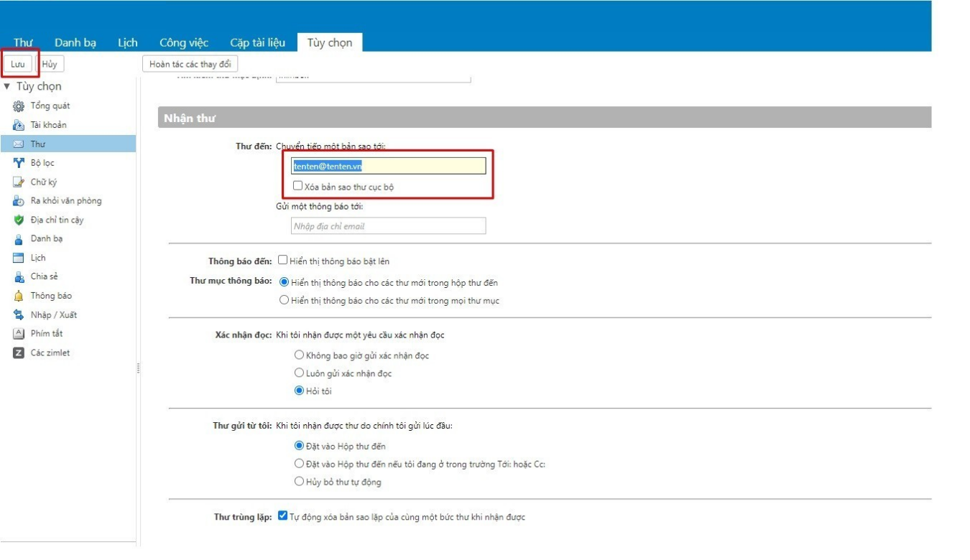Collapse the Tùy chọn tree section

coord(7,86)
